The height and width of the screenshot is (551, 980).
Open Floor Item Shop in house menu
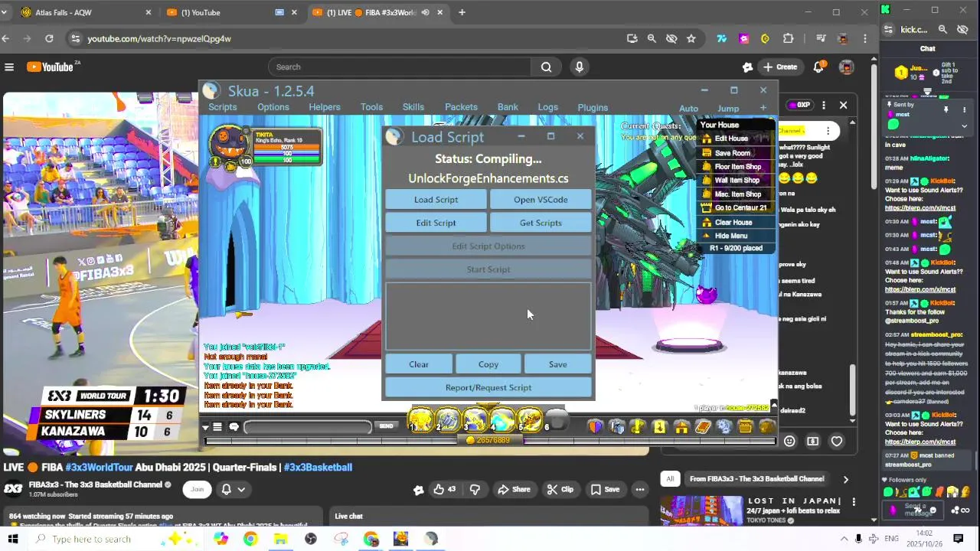coord(737,167)
